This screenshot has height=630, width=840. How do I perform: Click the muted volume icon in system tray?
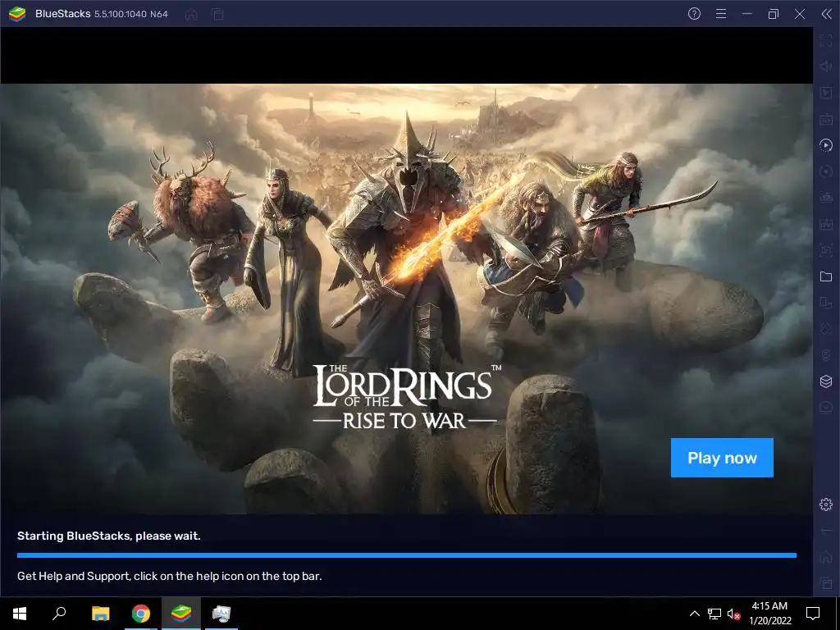coord(733,614)
